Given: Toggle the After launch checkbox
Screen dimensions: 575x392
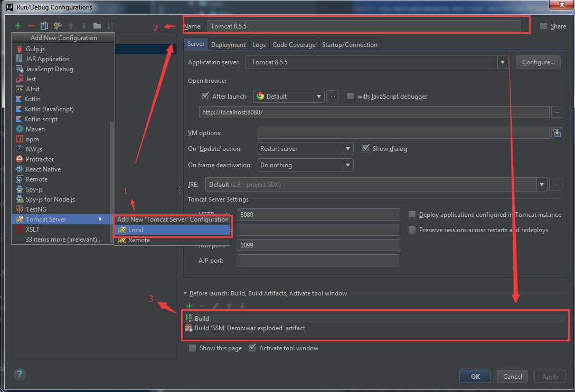Looking at the screenshot, I should point(205,97).
